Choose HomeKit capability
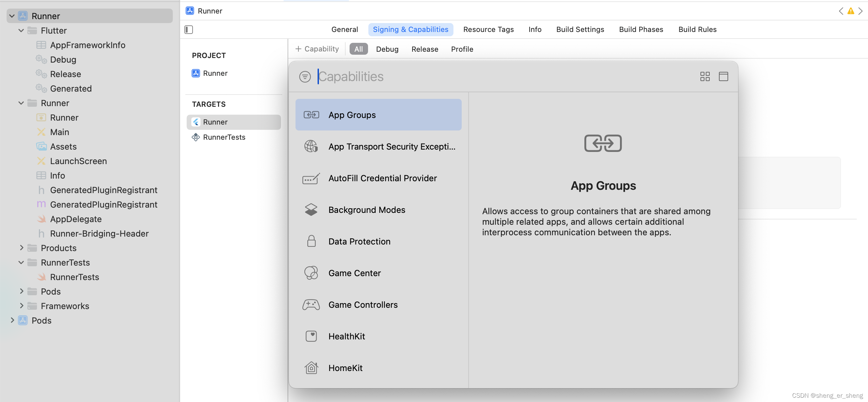The height and width of the screenshot is (402, 868). [378, 368]
